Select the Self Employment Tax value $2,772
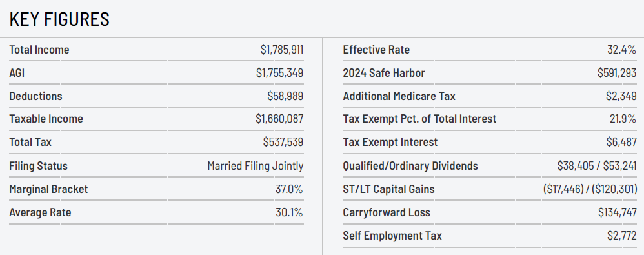Screen dimensions: 644x255 [622, 236]
